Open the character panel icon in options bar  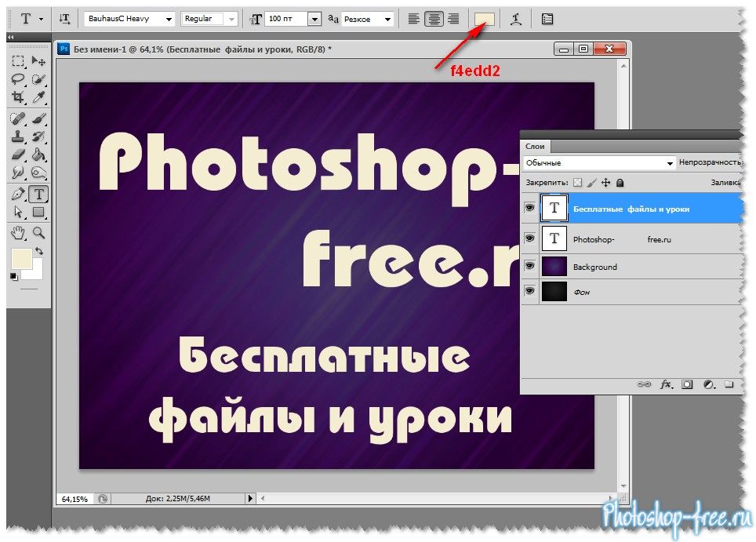tap(547, 19)
